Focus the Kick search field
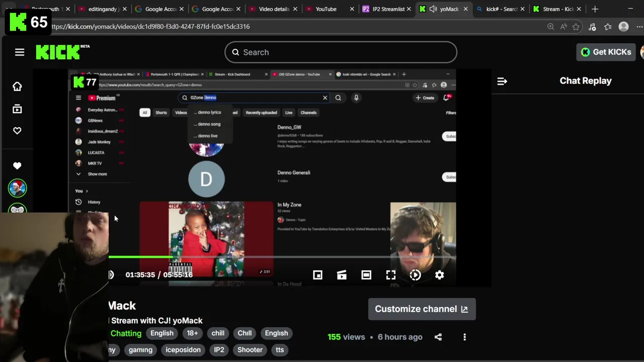 pyautogui.click(x=341, y=52)
